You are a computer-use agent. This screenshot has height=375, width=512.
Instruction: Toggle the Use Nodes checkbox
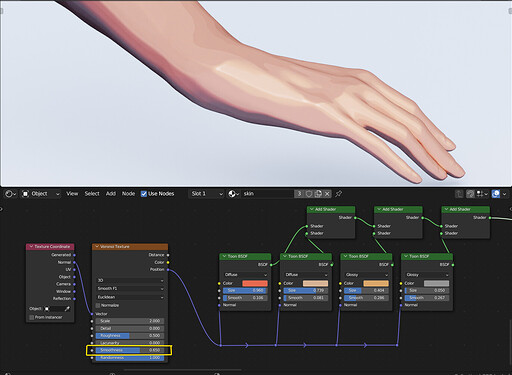click(144, 194)
